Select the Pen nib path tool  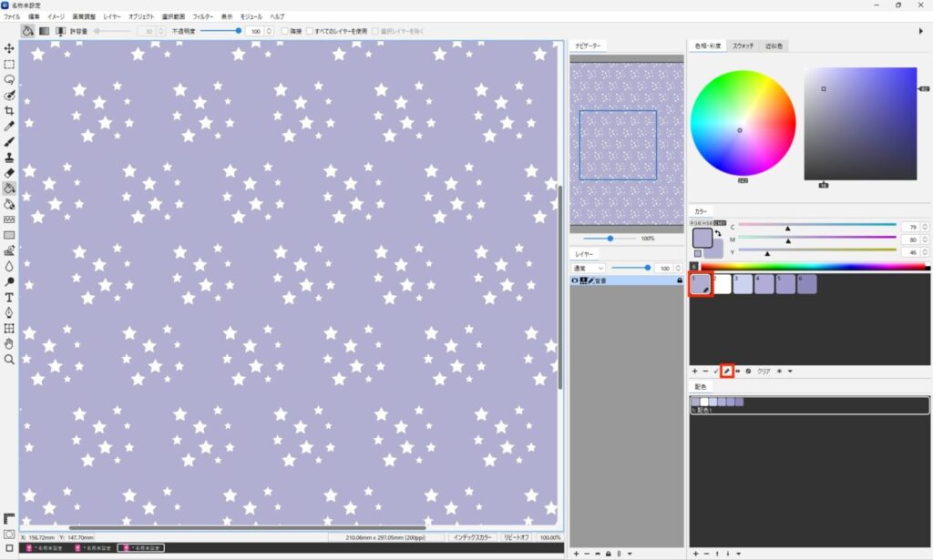coord(9,312)
